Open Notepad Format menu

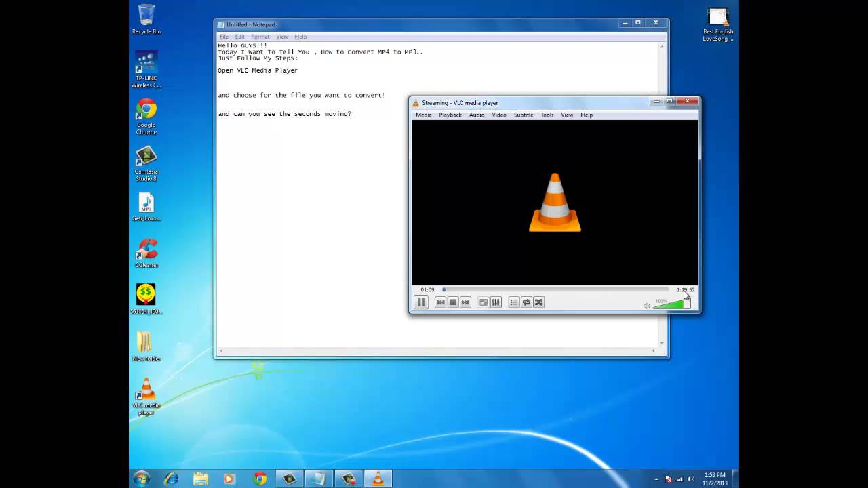click(260, 37)
